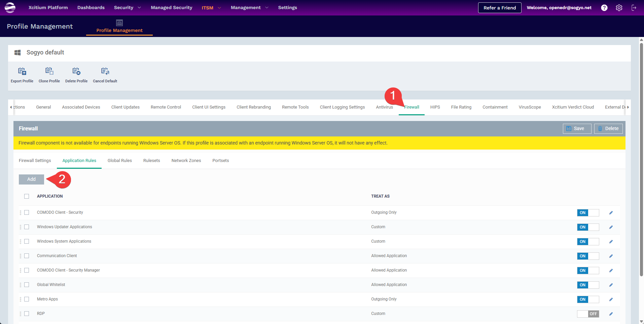The height and width of the screenshot is (324, 644).
Task: Click the Refer a Friend button
Action: coord(500,8)
